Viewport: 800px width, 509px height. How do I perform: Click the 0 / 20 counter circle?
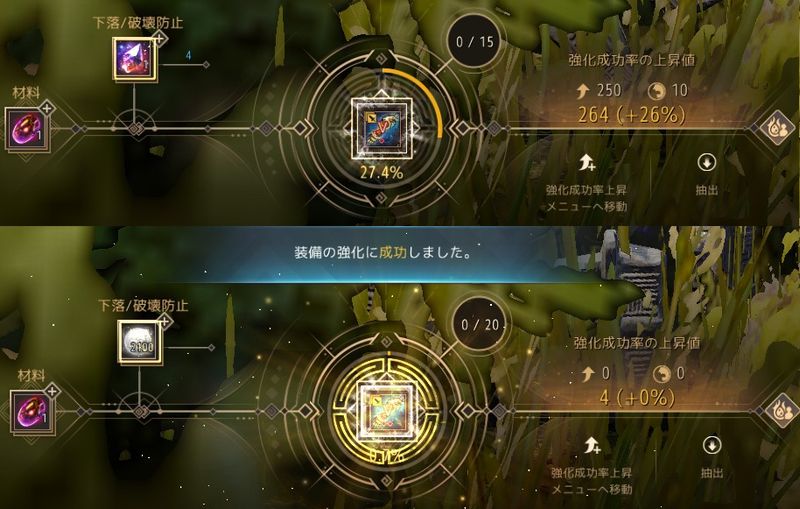480,324
